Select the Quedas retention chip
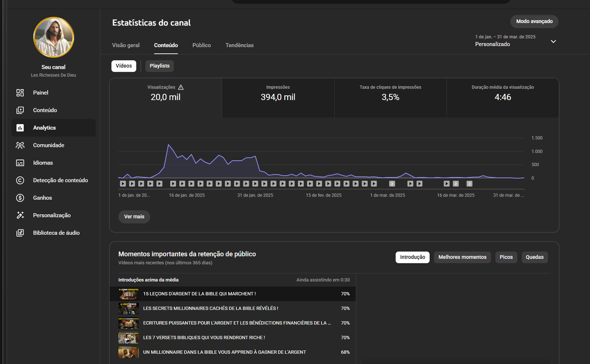 [x=535, y=257]
